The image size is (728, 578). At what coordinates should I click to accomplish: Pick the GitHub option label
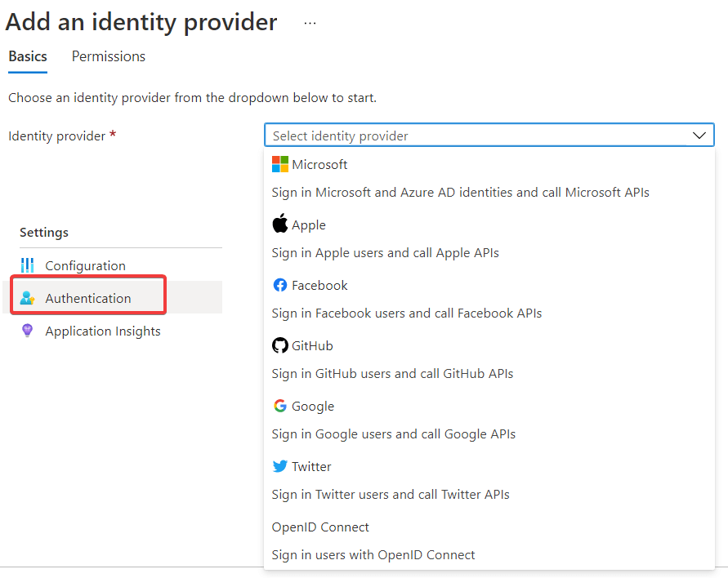tap(312, 345)
